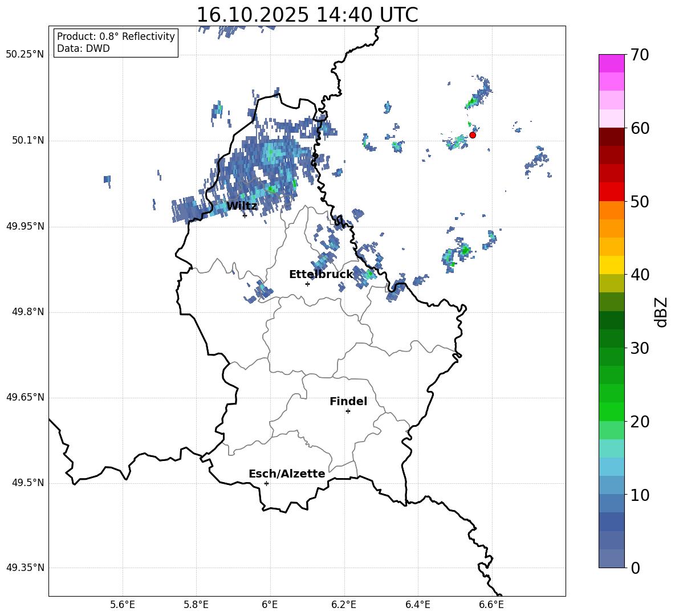Click the red dot marker on the map
The height and width of the screenshot is (616, 675).
[x=472, y=135]
